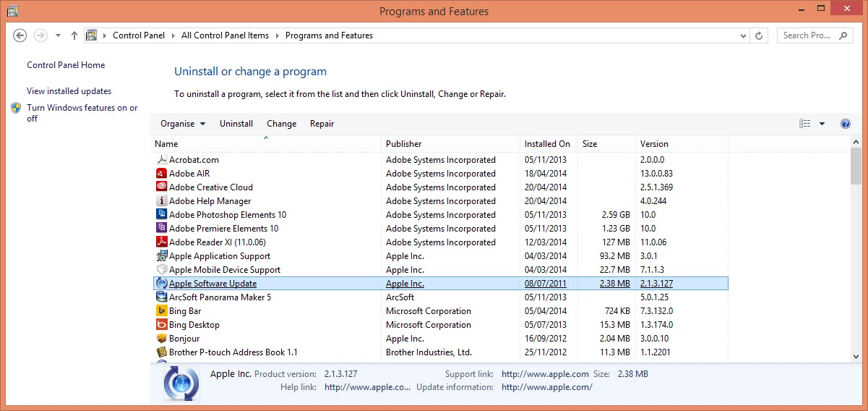Image resolution: width=868 pixels, height=411 pixels.
Task: Click the Bonjour program icon
Action: coord(162,339)
